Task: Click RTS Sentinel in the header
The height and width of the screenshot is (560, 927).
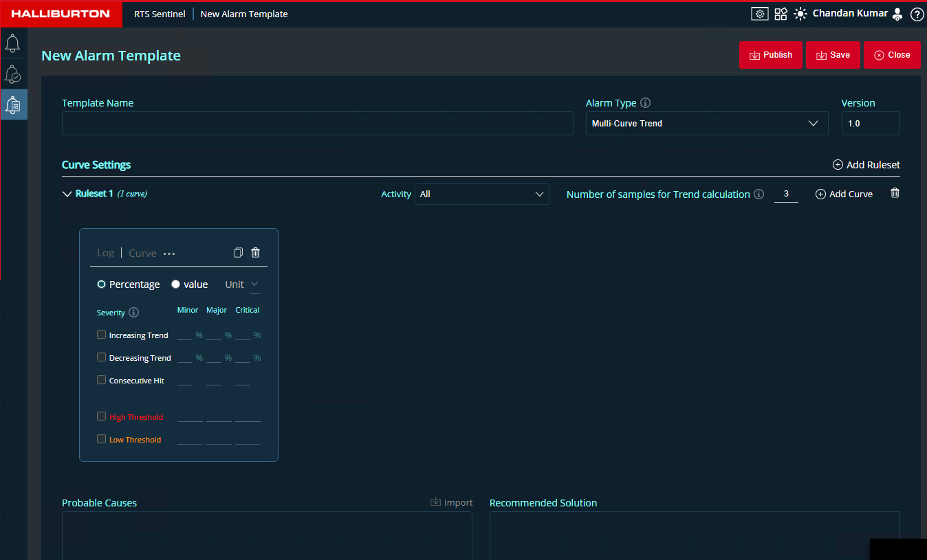Action: pos(160,14)
